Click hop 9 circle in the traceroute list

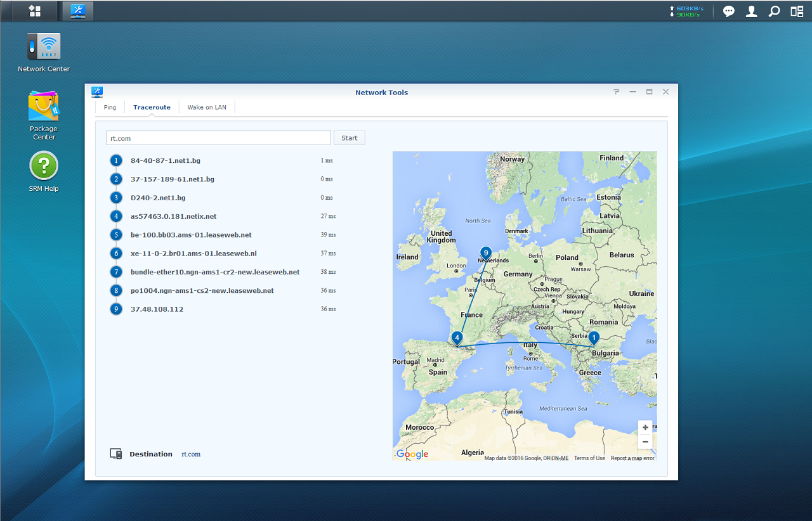[115, 309]
